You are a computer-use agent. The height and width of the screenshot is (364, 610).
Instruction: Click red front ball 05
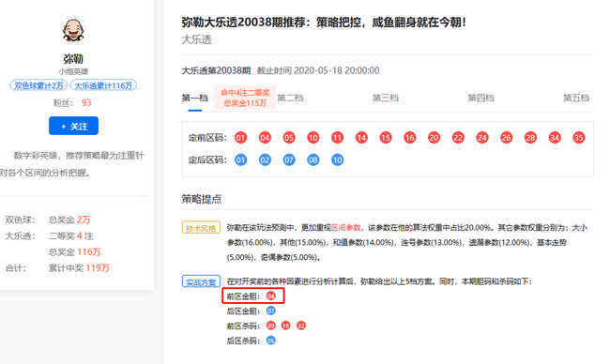coord(289,137)
